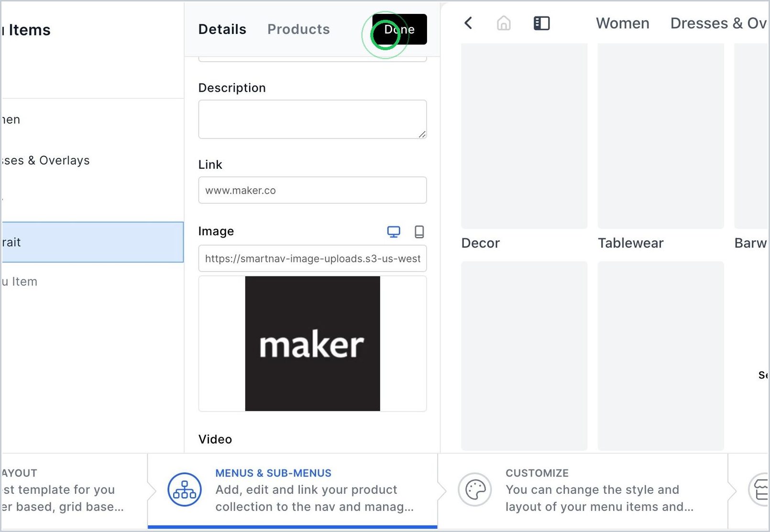This screenshot has width=770, height=532.
Task: Open Menus & Sub-Menus sitemap icon
Action: coord(185,489)
